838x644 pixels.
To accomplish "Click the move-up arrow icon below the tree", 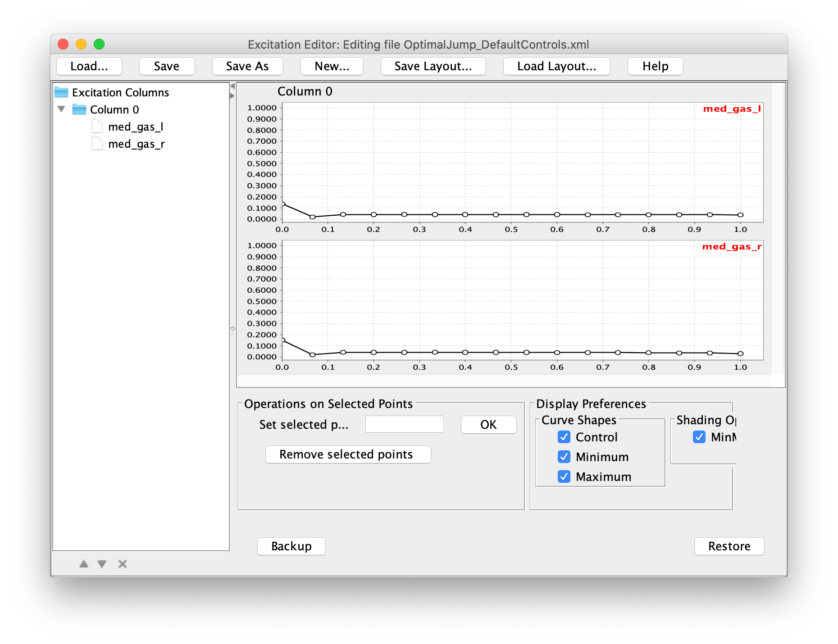I will 83,563.
